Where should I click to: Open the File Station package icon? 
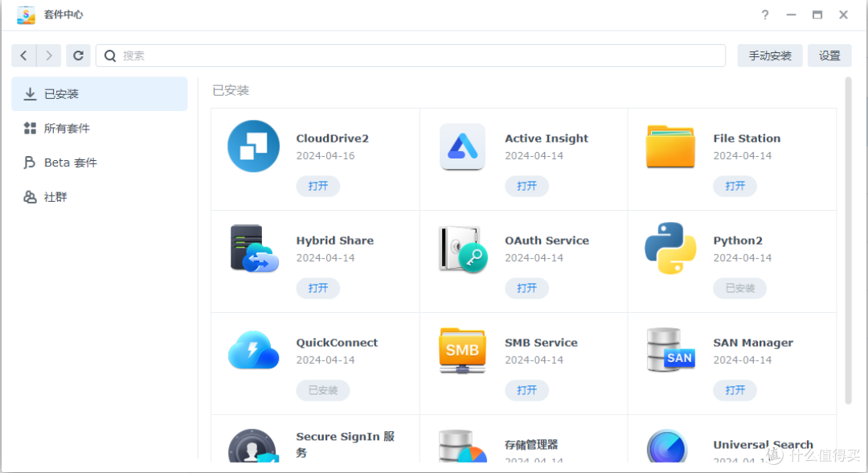[670, 146]
